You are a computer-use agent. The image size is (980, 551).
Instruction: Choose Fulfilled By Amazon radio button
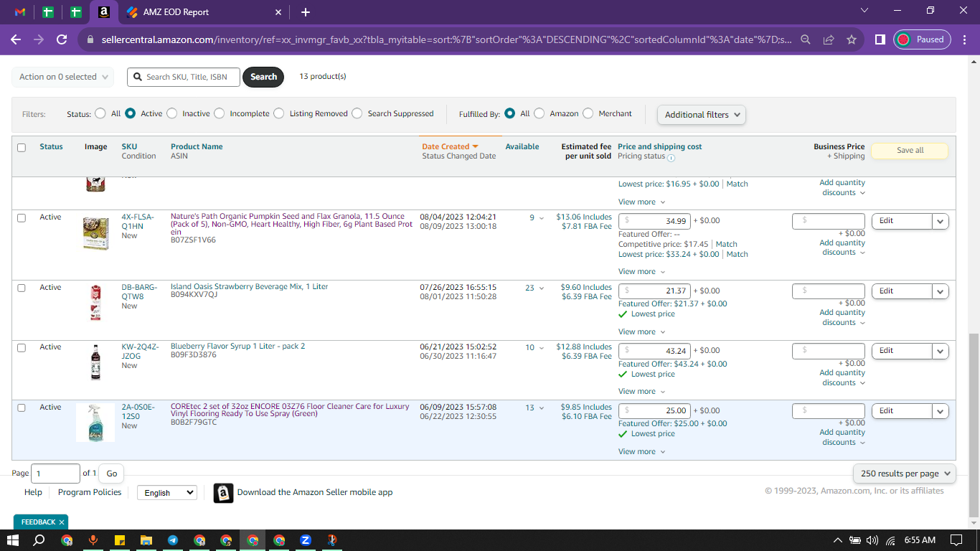click(540, 113)
